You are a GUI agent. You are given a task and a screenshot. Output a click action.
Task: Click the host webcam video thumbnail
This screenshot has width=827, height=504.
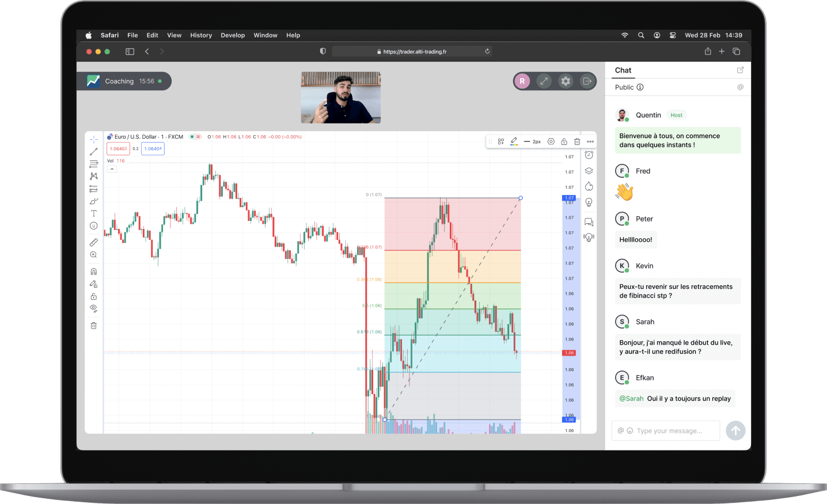click(341, 98)
